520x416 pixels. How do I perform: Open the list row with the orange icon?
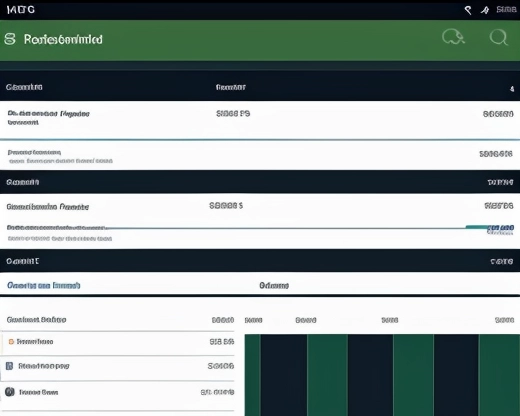point(117,343)
